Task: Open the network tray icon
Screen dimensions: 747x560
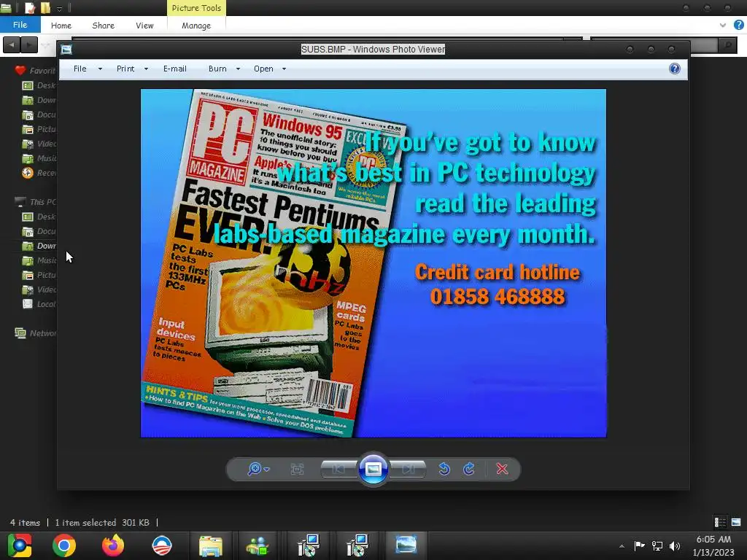Action: pyautogui.click(x=657, y=545)
